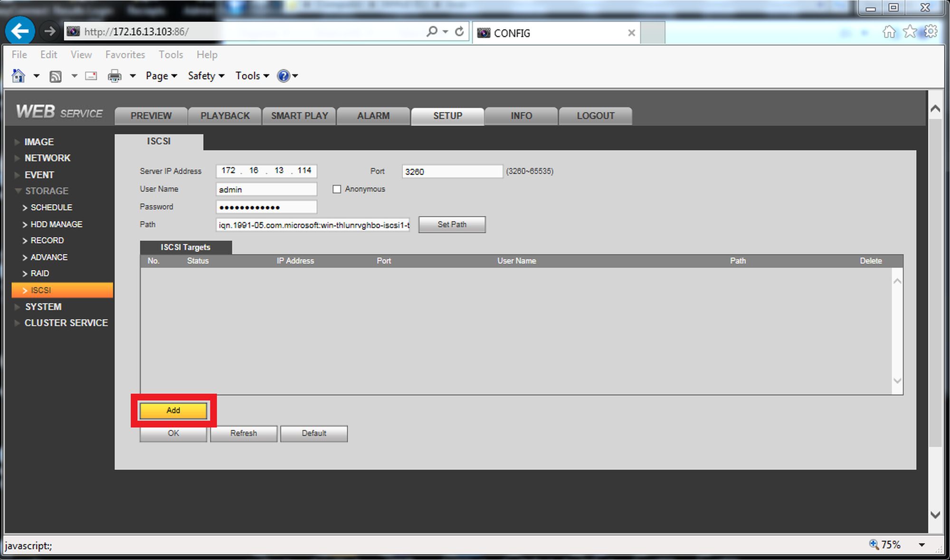Expand the NETWORK section in sidebar
This screenshot has width=950, height=560.
(x=47, y=158)
